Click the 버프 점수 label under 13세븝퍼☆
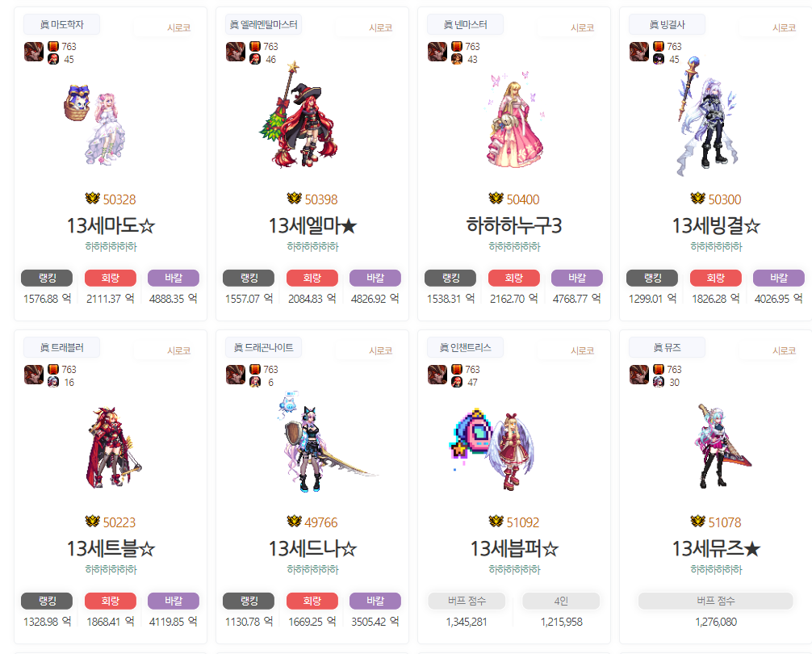 click(x=467, y=602)
